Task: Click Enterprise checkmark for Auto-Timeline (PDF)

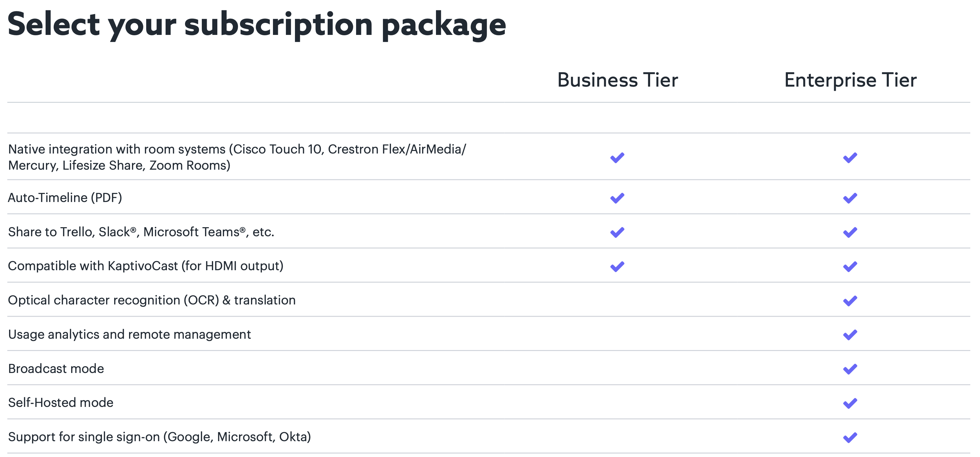Action: pyautogui.click(x=850, y=198)
